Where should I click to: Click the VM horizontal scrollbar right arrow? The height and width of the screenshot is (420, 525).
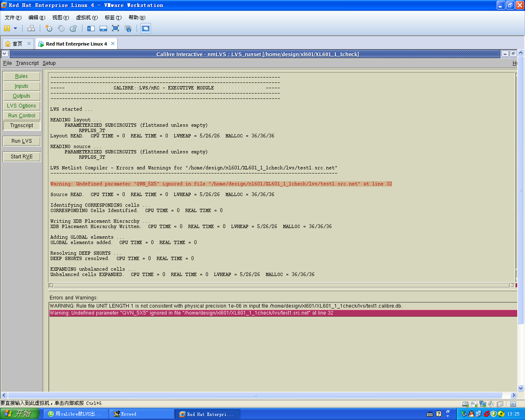pyautogui.click(x=514, y=395)
